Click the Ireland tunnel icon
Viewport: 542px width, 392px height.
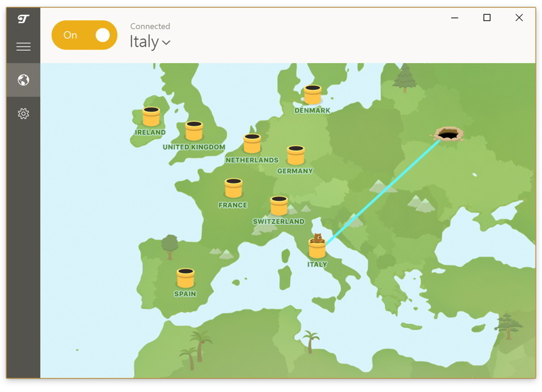point(150,117)
